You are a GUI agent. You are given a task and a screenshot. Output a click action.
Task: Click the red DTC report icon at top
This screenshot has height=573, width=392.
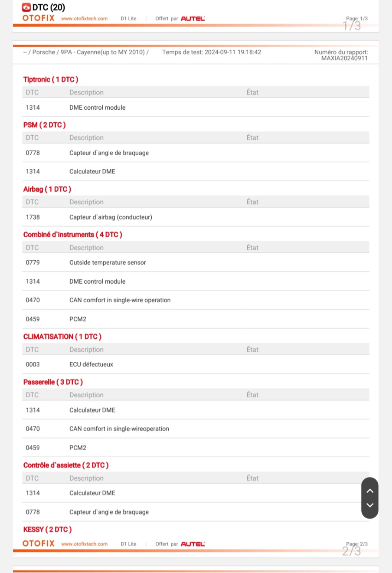(26, 7)
